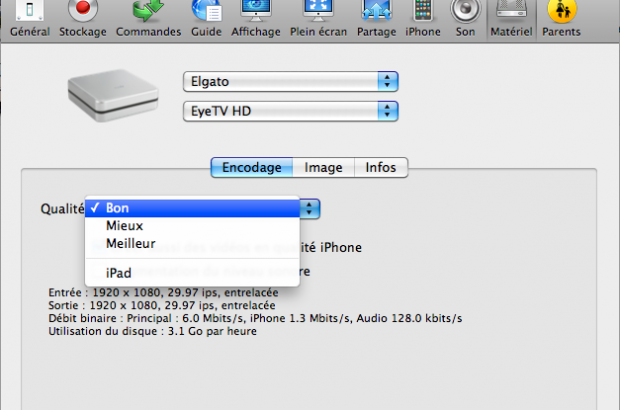Choose iPad in the quality menu
The width and height of the screenshot is (620, 410).
[x=118, y=271]
